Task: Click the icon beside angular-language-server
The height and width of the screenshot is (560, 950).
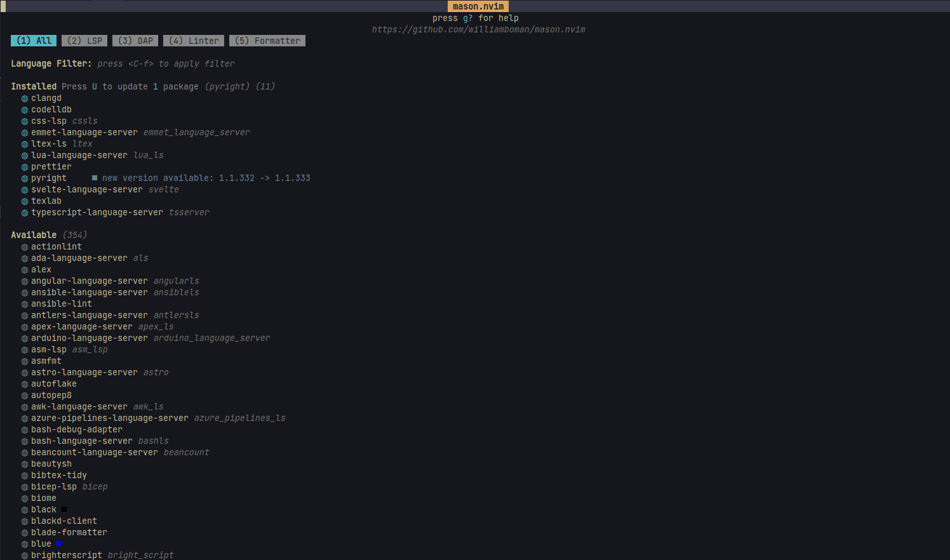Action: click(x=25, y=281)
